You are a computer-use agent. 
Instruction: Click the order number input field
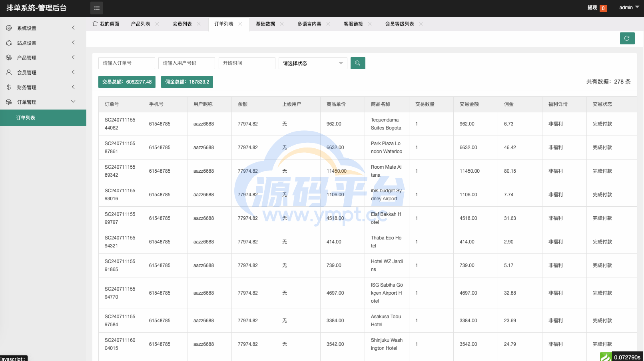point(127,63)
